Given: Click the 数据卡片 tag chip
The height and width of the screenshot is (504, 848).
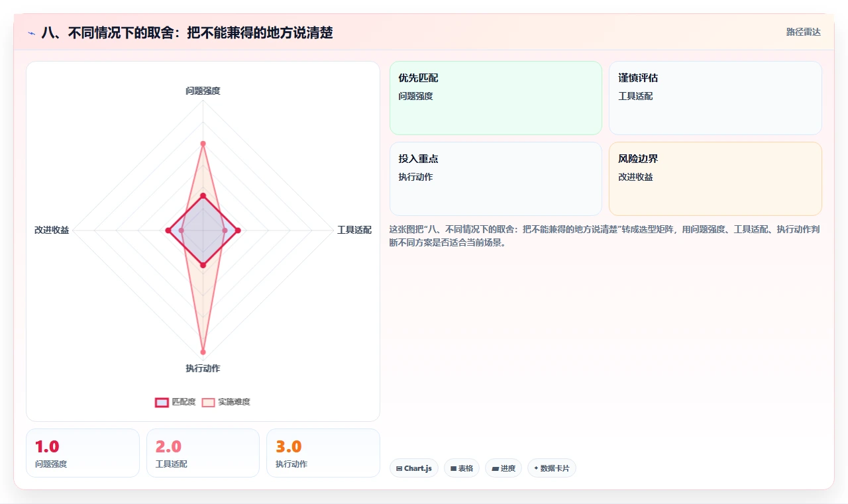Looking at the screenshot, I should click(552, 468).
